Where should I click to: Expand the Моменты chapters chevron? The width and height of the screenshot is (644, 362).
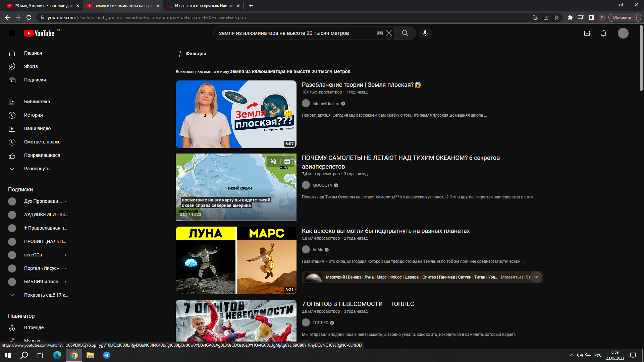[536, 277]
